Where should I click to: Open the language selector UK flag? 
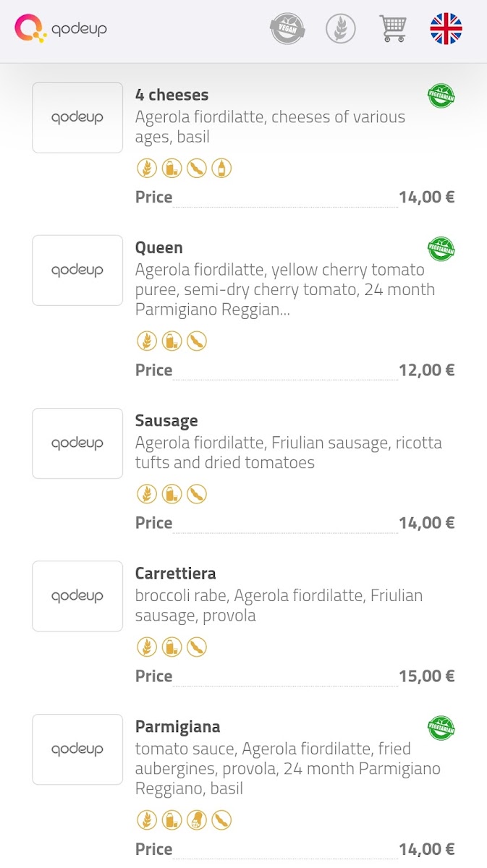click(446, 29)
